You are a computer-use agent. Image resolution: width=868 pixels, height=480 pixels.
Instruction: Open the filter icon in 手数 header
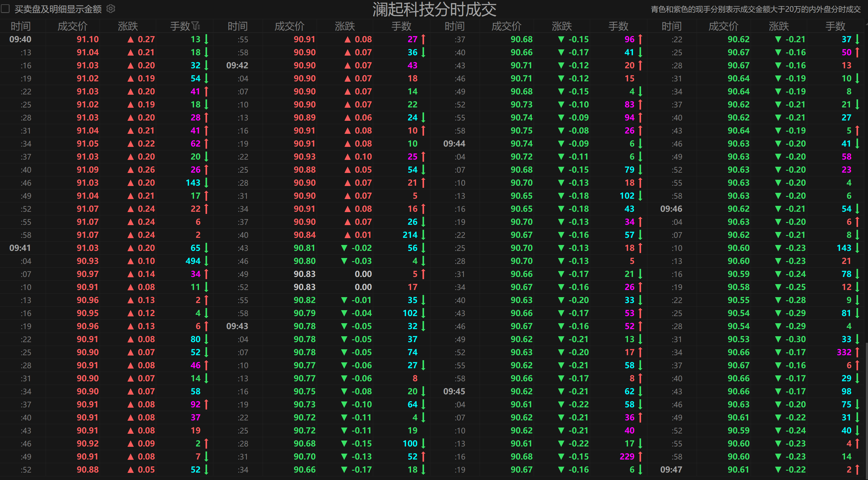(x=196, y=26)
